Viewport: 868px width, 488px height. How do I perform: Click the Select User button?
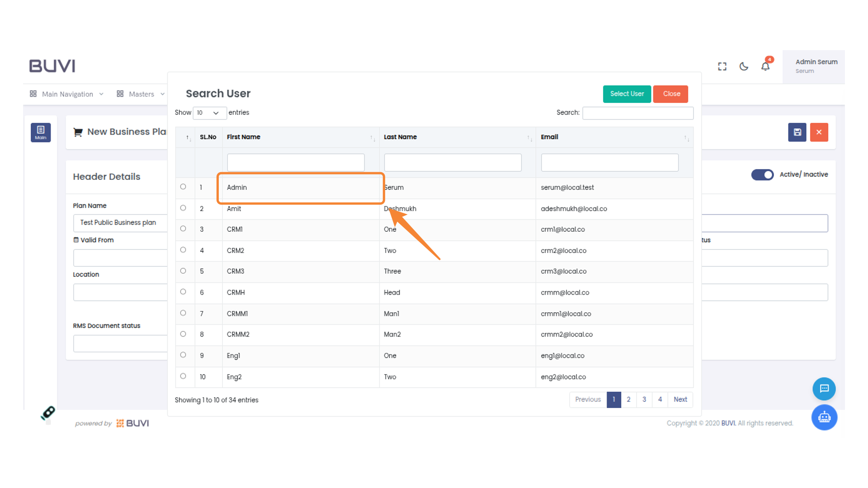click(x=627, y=94)
